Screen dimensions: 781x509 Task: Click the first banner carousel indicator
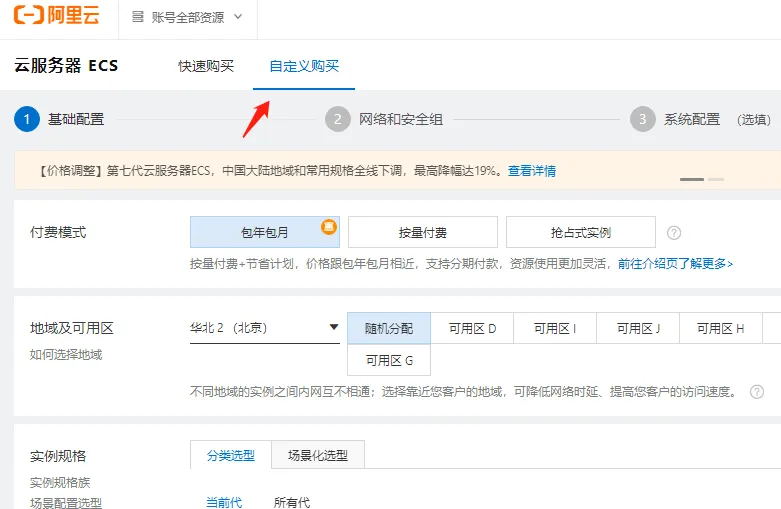(692, 179)
